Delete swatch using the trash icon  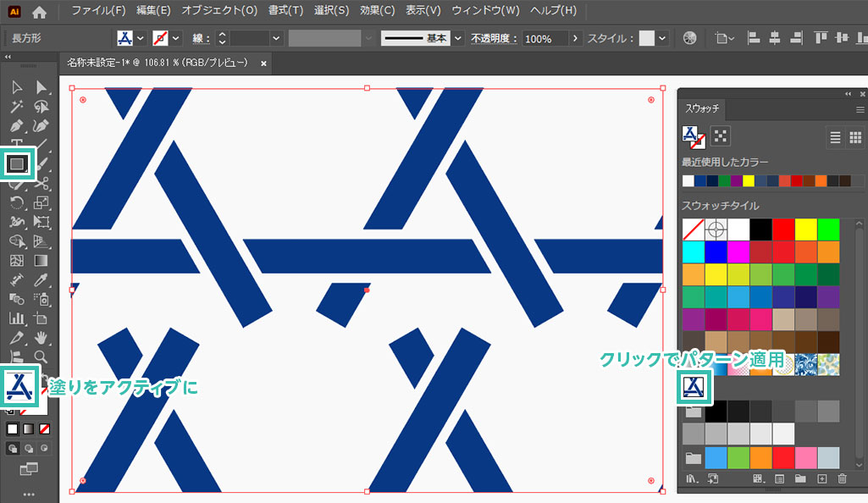tap(842, 478)
